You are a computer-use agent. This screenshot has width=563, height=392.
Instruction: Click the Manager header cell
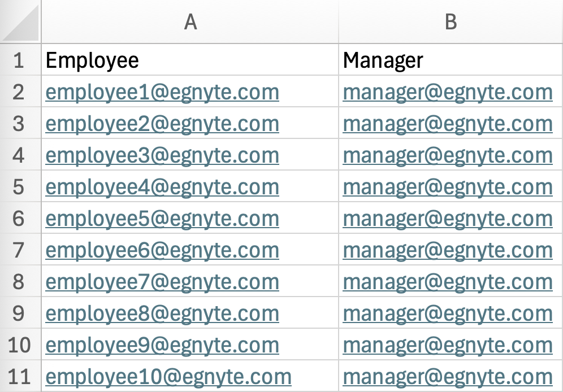383,60
